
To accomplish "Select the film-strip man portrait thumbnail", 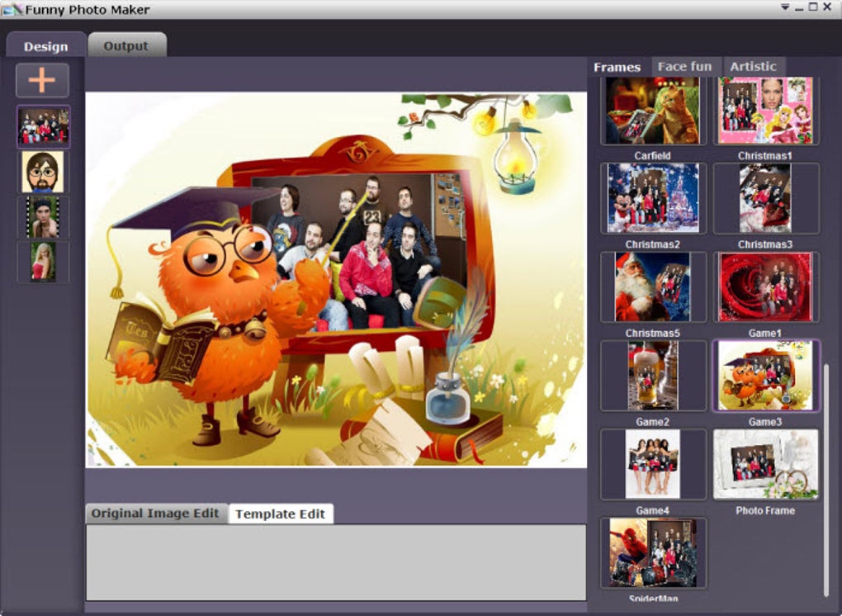I will pos(43,217).
